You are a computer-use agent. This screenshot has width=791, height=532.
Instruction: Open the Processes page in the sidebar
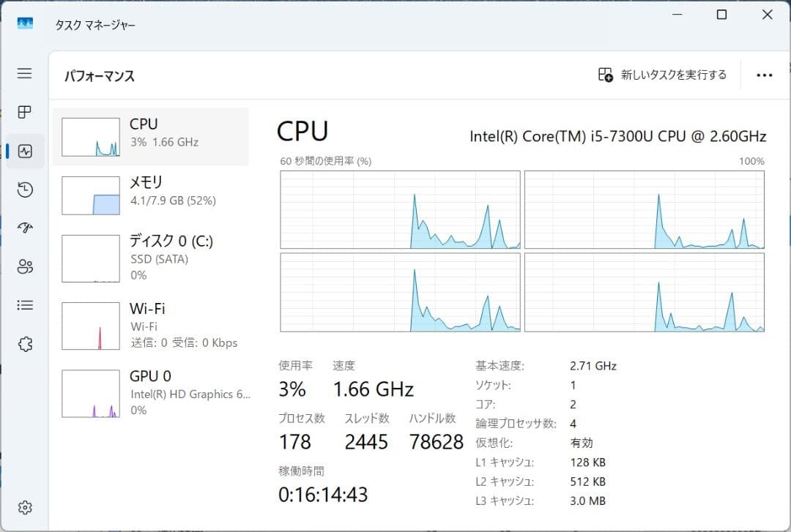24,112
